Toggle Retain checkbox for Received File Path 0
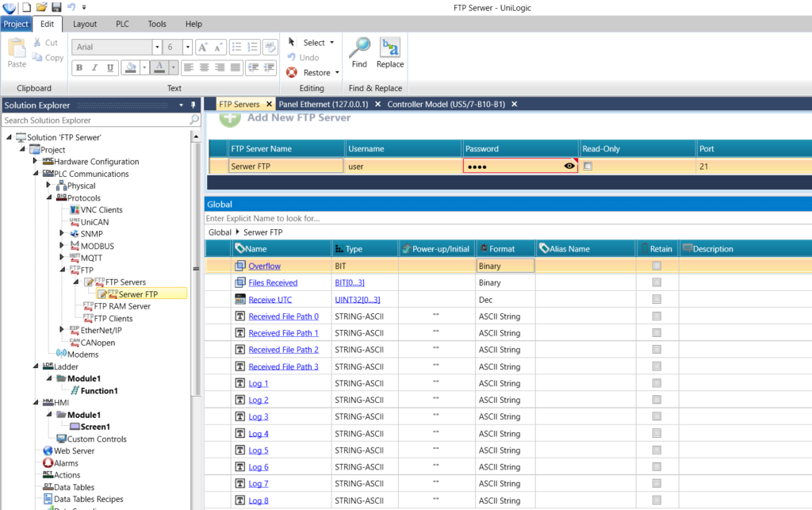812x510 pixels. click(657, 316)
